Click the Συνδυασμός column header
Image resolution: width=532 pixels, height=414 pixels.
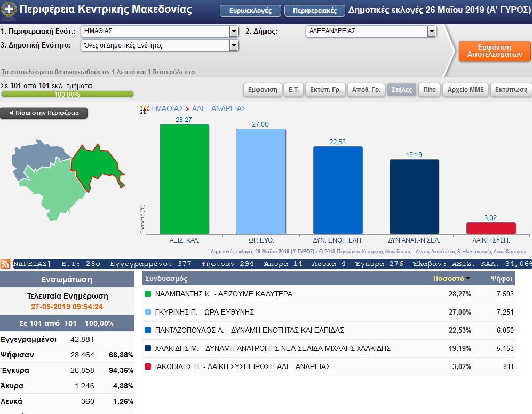[166, 278]
